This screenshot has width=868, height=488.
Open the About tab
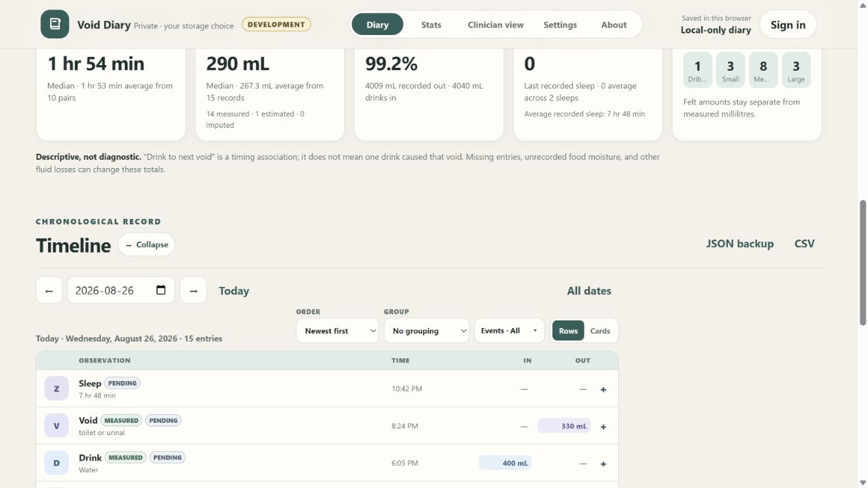(613, 25)
